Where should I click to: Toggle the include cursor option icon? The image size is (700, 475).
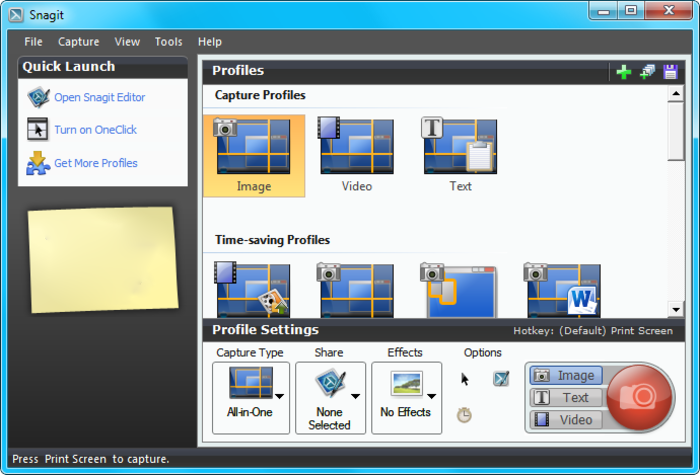pos(465,379)
